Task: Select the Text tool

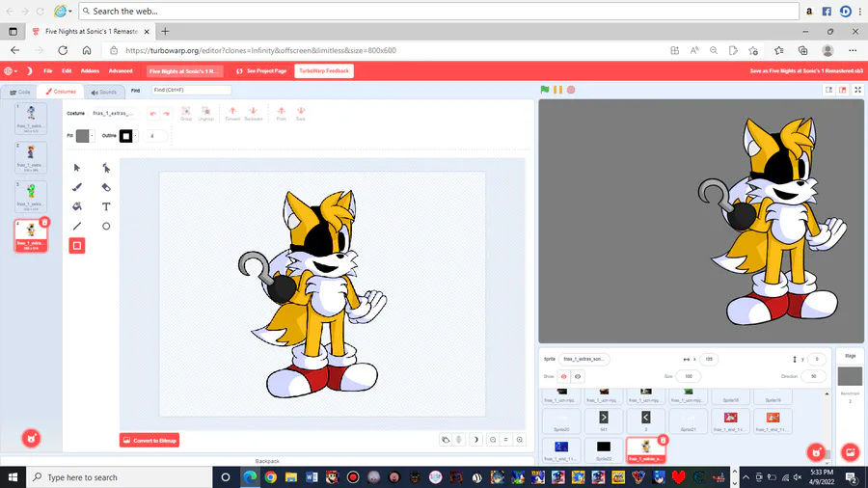Action: point(106,206)
